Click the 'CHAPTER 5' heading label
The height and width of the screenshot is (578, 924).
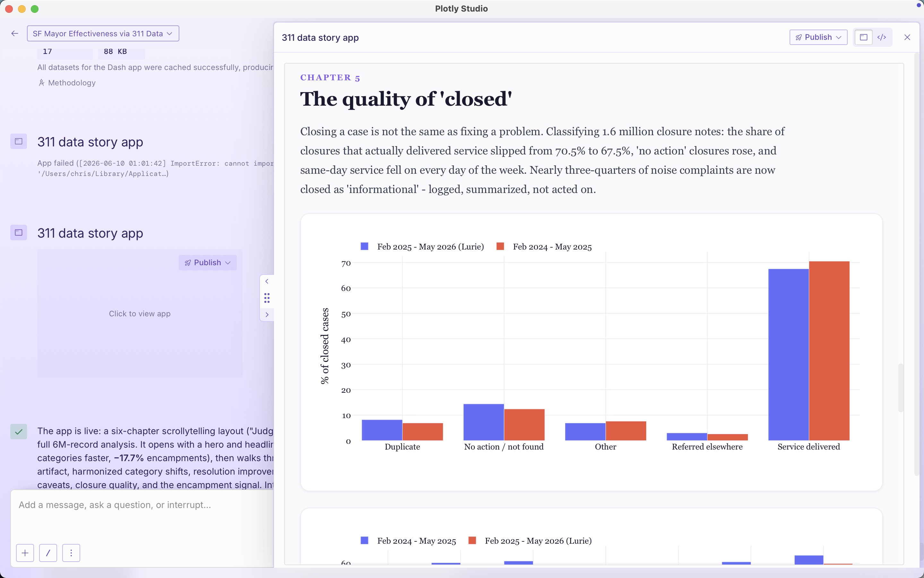coord(330,78)
